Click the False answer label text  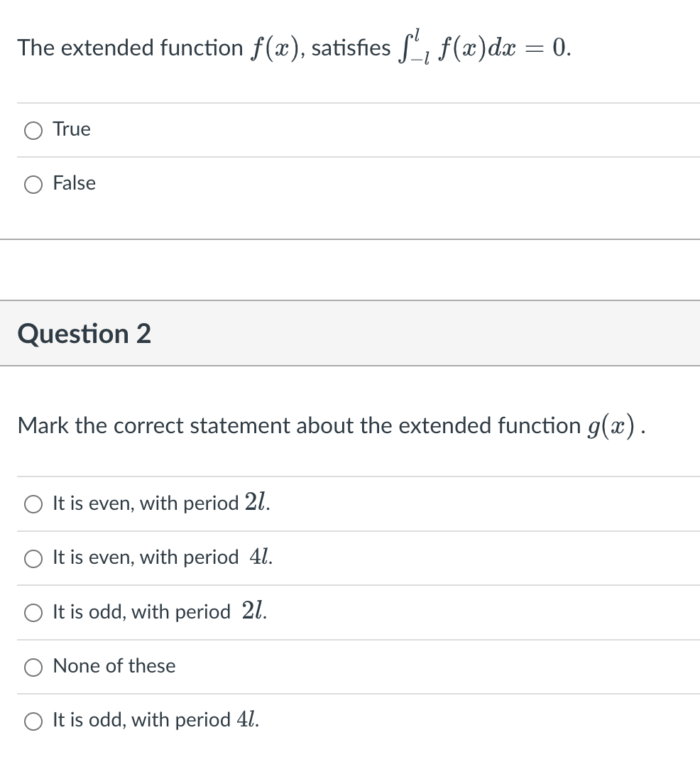(x=73, y=183)
